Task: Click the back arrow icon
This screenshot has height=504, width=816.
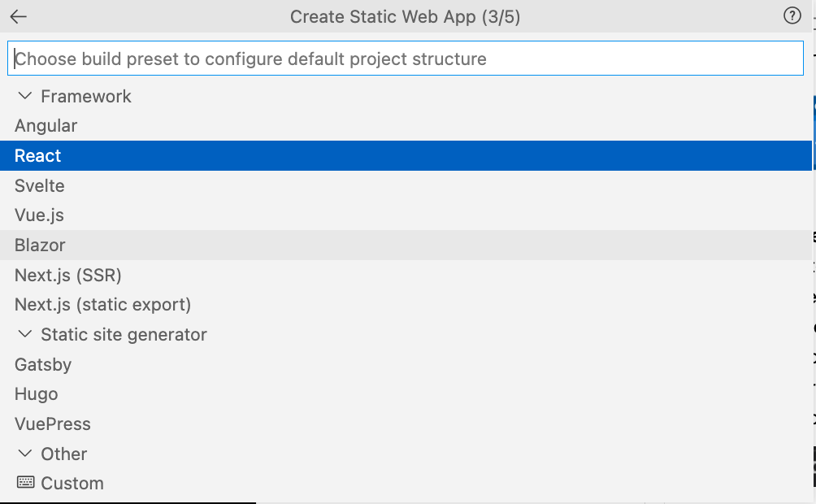Action: pos(19,17)
